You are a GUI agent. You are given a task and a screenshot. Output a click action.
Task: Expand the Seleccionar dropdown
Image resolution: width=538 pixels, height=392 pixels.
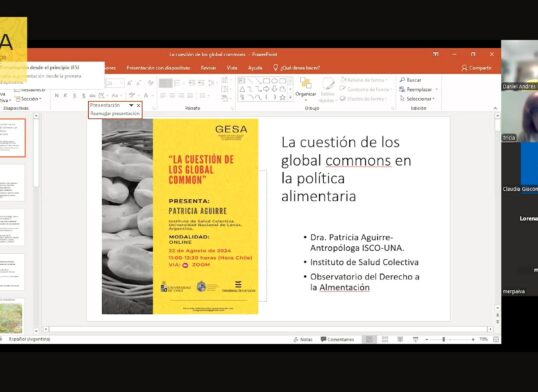coord(417,99)
